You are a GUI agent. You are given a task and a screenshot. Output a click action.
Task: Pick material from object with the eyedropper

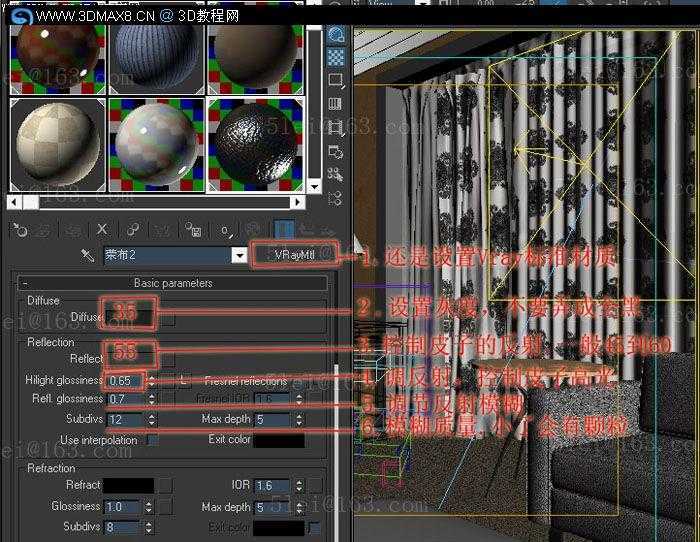point(88,255)
